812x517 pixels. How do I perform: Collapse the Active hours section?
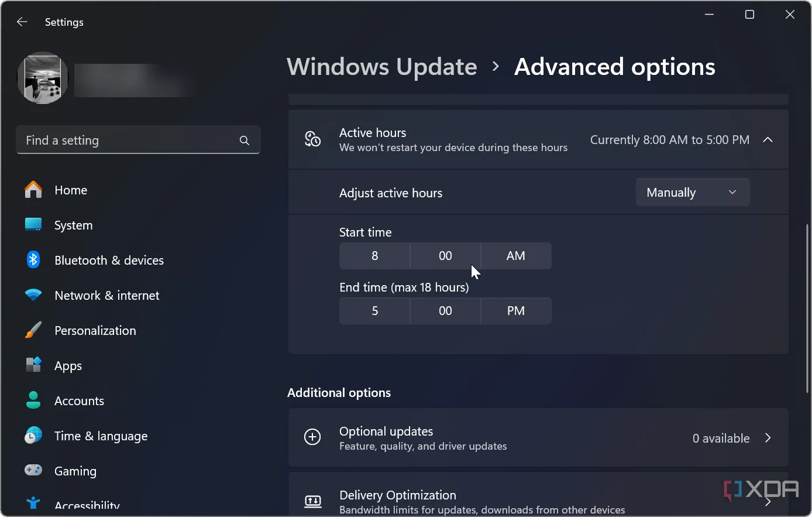coord(768,140)
